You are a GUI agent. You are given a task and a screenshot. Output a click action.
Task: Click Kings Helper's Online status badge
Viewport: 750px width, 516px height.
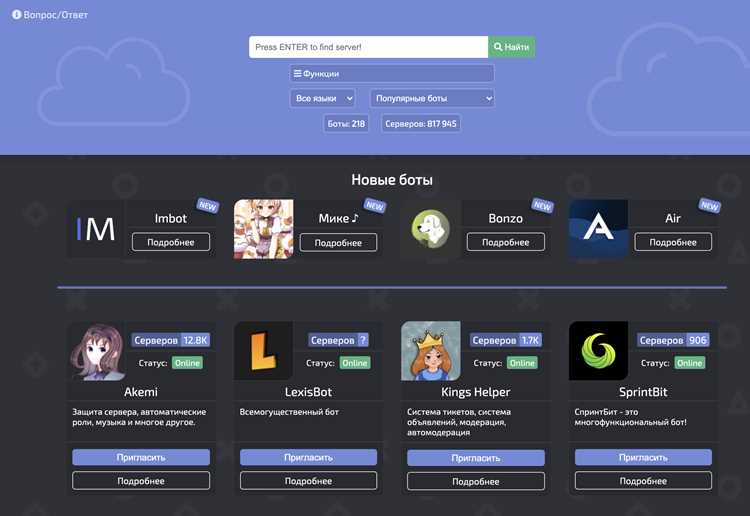pyautogui.click(x=522, y=363)
